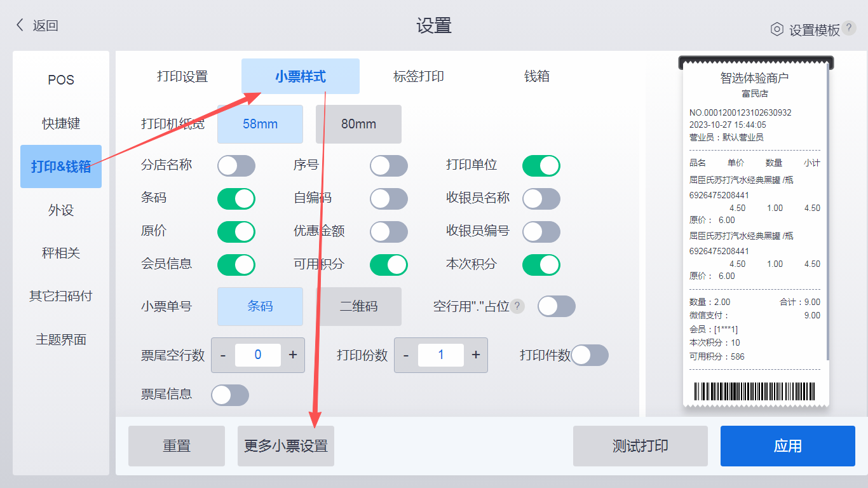This screenshot has width=868, height=488.
Task: Increase 打印份数 with the plus button
Action: pyautogui.click(x=476, y=355)
